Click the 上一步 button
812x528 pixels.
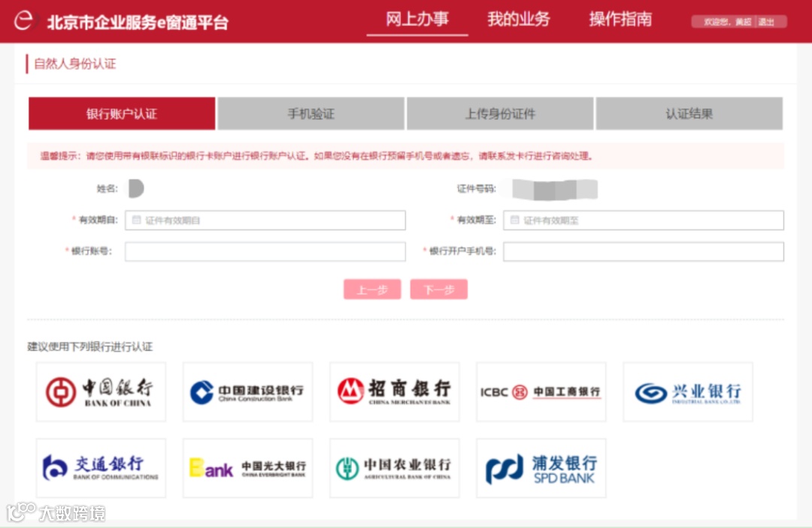point(372,289)
